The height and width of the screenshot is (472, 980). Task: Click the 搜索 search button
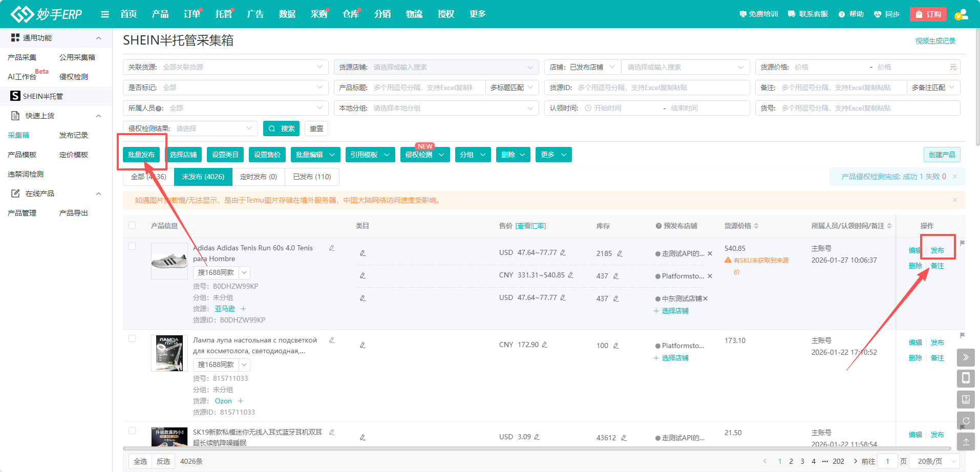(281, 128)
